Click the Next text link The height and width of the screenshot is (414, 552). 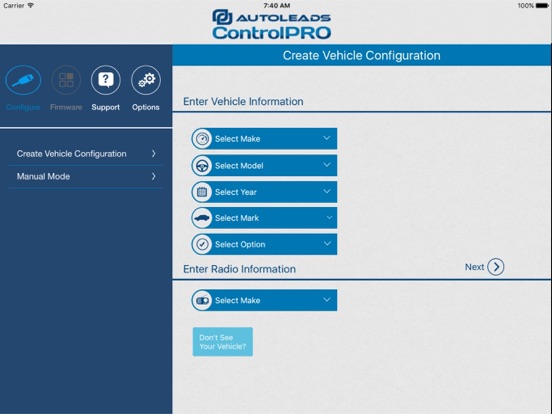tap(475, 267)
